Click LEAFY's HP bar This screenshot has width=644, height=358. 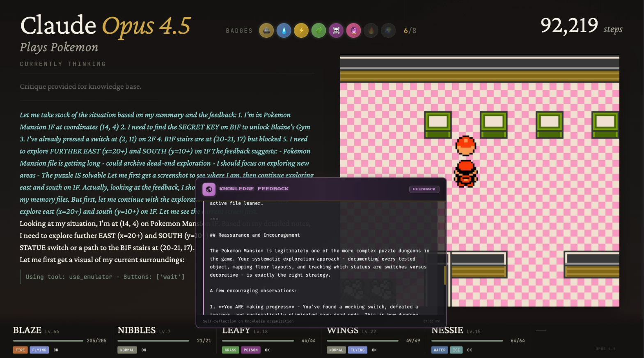tap(258, 341)
